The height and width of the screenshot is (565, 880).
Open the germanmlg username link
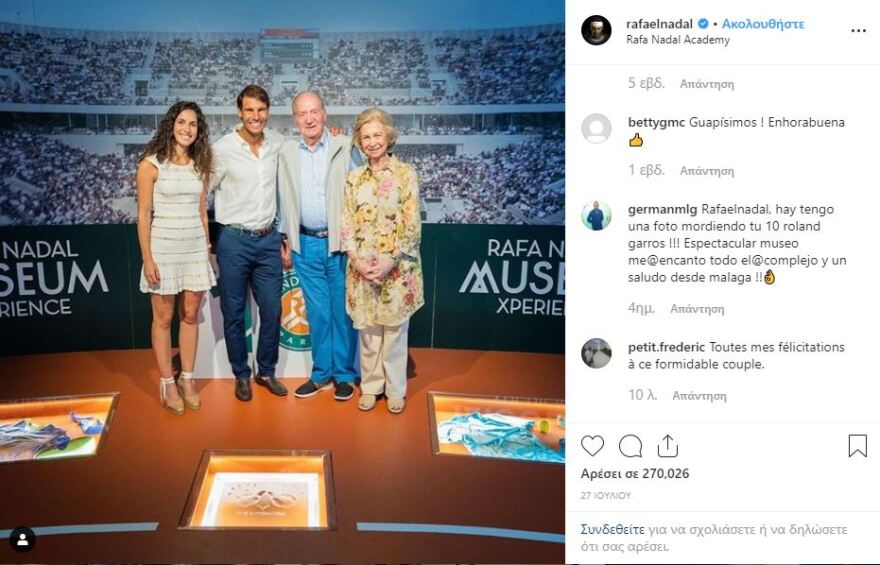click(663, 209)
